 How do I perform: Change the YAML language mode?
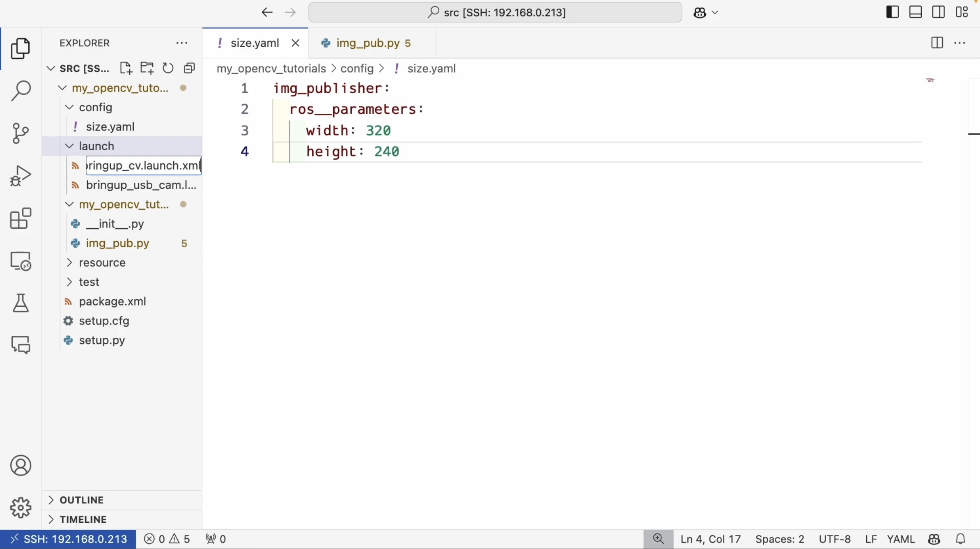click(x=901, y=539)
